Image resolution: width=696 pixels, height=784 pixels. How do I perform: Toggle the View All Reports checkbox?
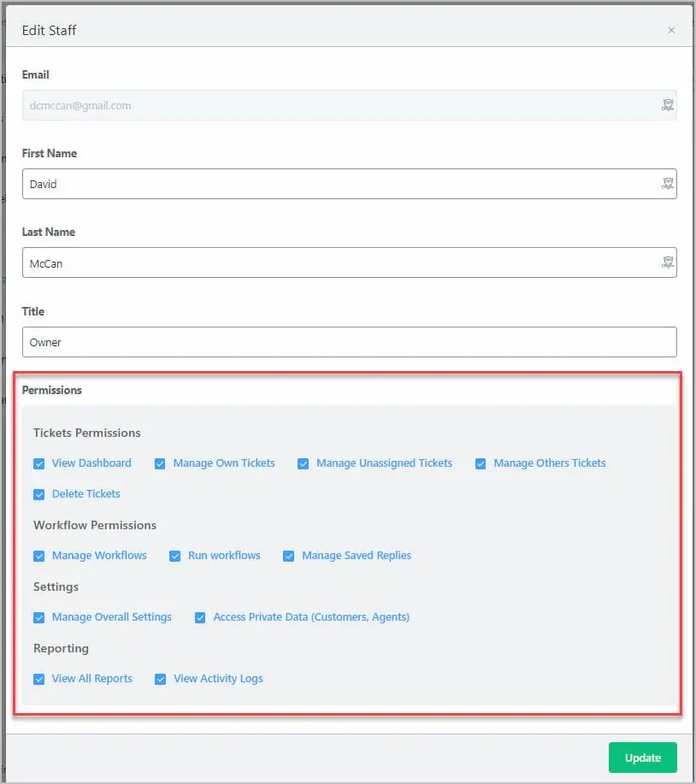click(39, 679)
